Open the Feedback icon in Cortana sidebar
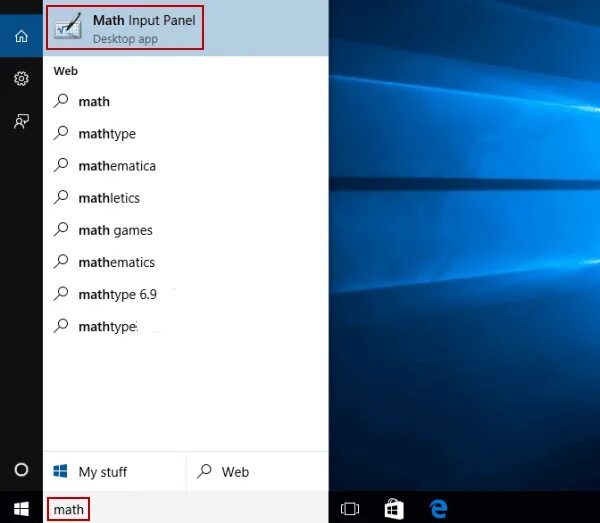600x523 pixels. click(21, 121)
